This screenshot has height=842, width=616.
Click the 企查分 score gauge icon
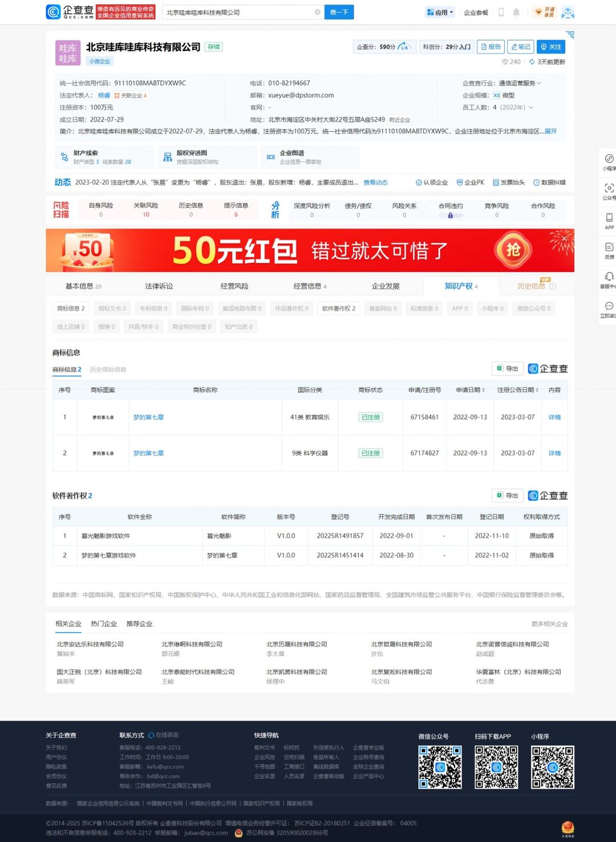click(403, 47)
